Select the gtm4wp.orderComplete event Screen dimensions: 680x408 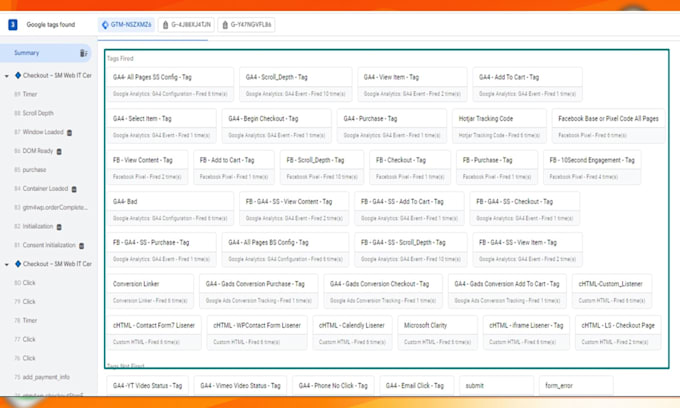point(51,207)
